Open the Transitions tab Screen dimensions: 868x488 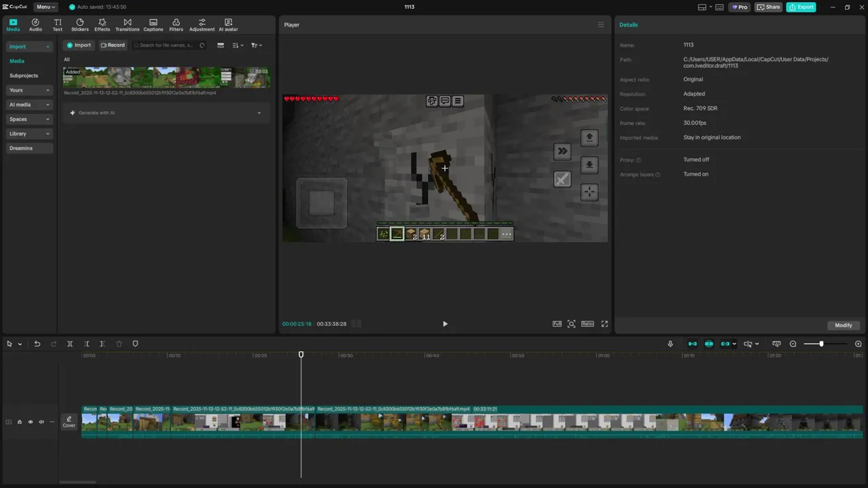click(127, 25)
